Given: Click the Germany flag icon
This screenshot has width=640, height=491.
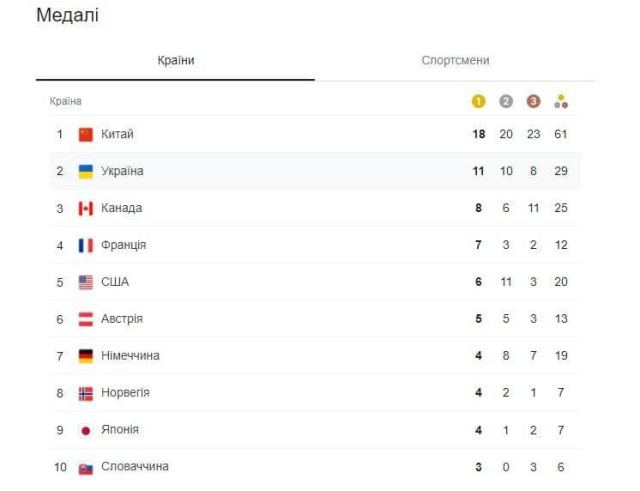Looking at the screenshot, I should pyautogui.click(x=86, y=356).
